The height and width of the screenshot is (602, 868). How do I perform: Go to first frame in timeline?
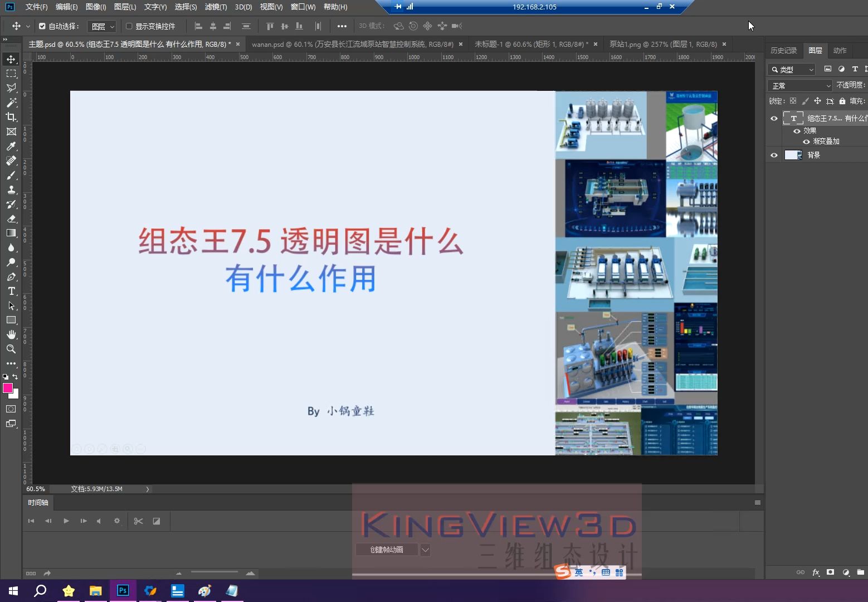pyautogui.click(x=31, y=521)
